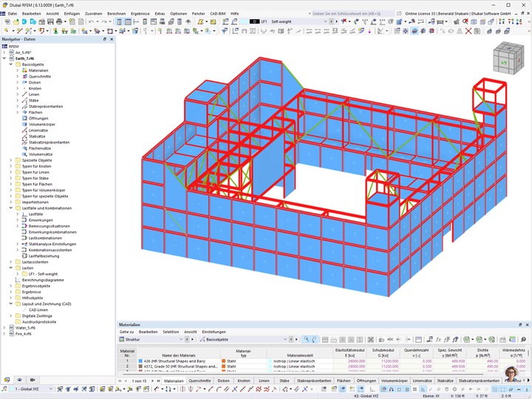
Task: Expand the Materialien tree node
Action: click(x=18, y=71)
